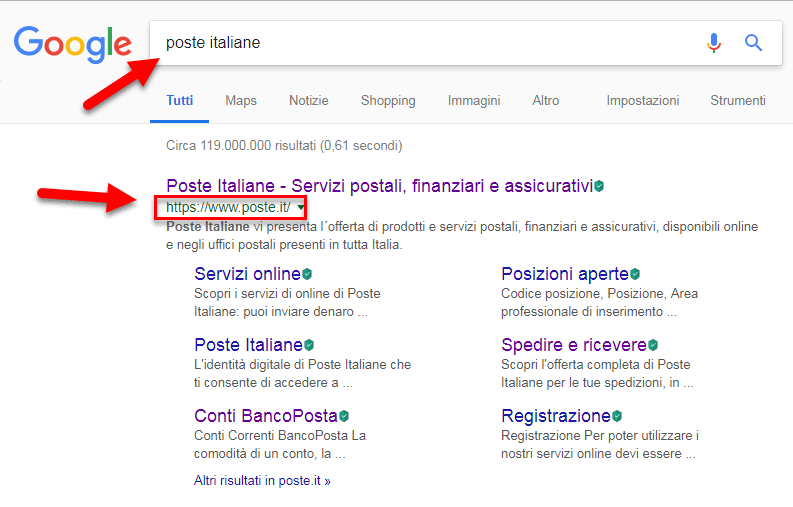This screenshot has width=793, height=507.
Task: Open Impostazioni menu
Action: tap(643, 101)
